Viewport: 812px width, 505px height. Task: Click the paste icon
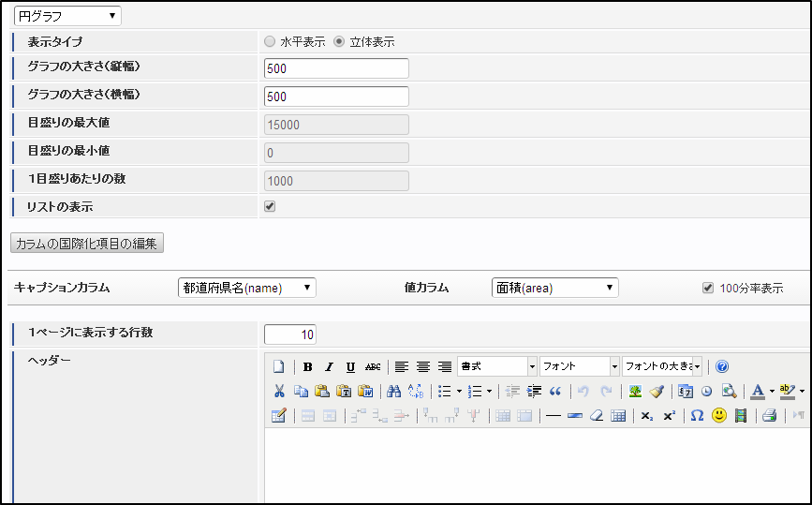(322, 391)
